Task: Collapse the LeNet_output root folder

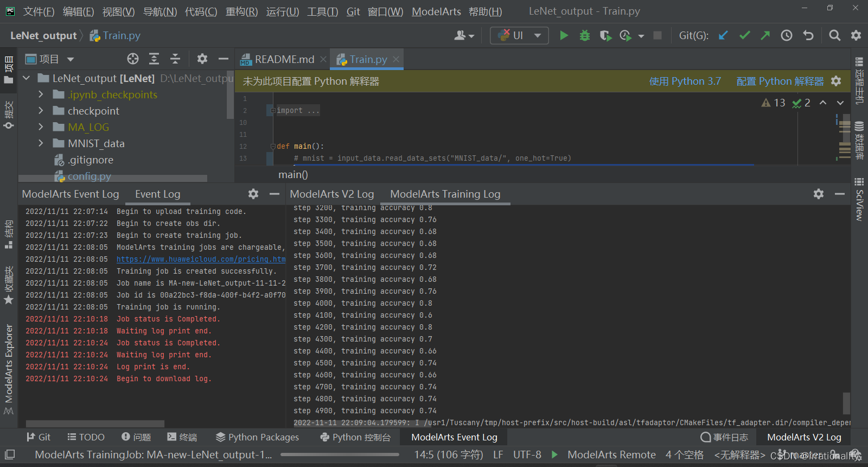Action: click(26, 78)
